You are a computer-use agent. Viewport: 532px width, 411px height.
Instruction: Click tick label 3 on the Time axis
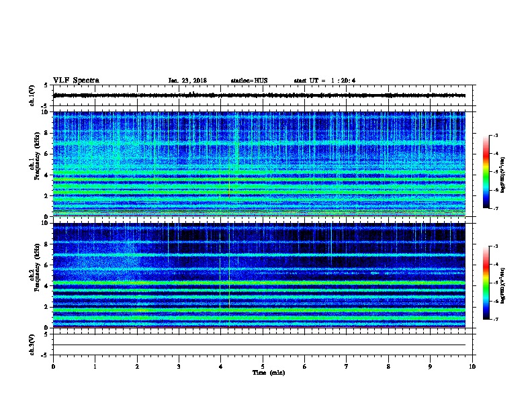(179, 367)
